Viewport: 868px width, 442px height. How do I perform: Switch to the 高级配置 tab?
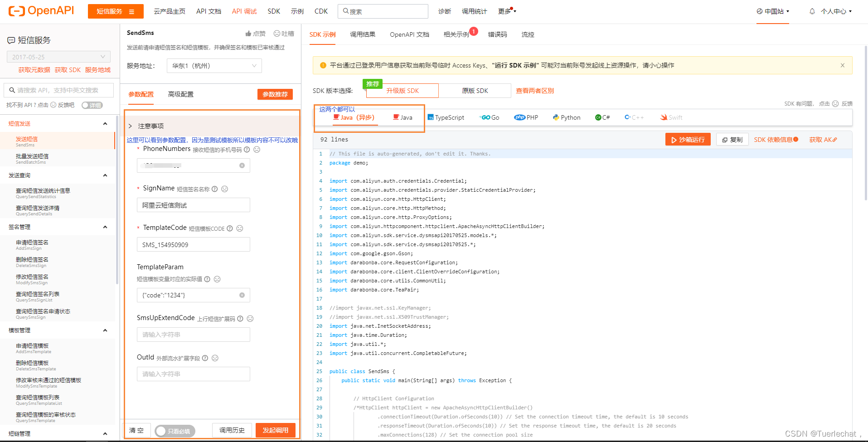point(181,94)
